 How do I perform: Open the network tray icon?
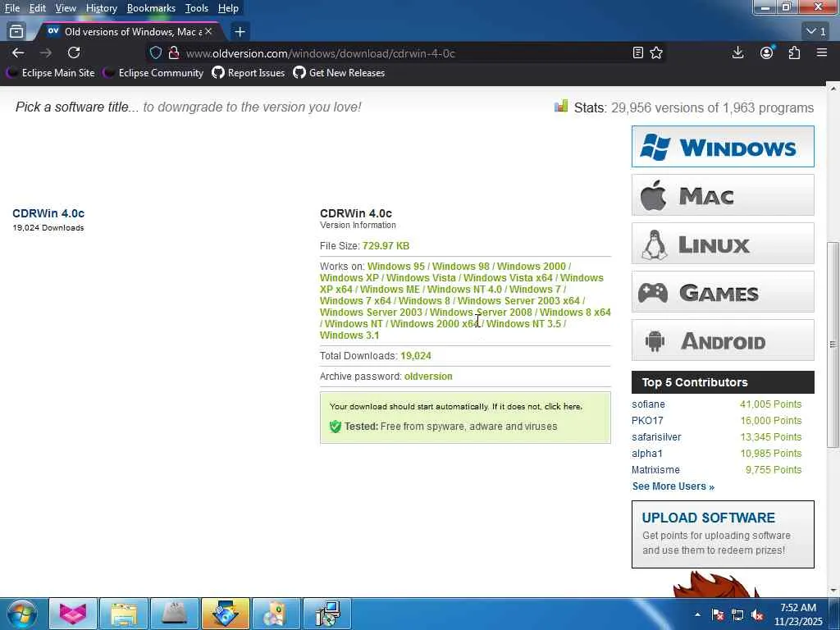pos(737,615)
